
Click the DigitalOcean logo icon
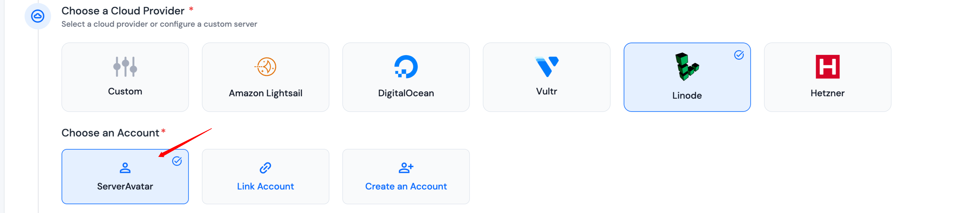(406, 67)
